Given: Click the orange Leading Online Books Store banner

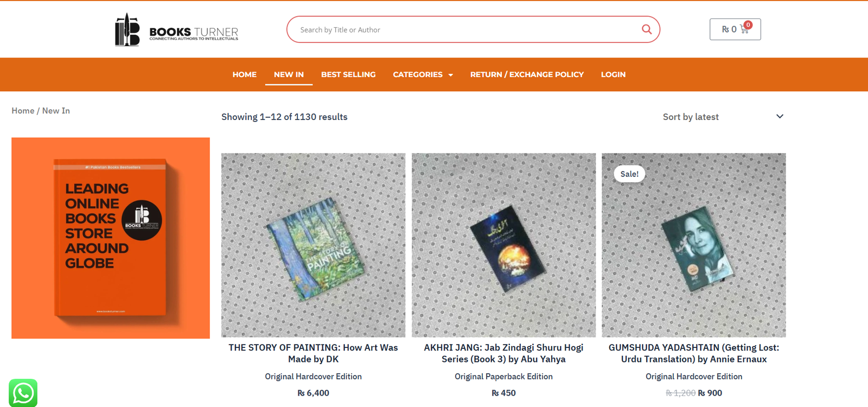Looking at the screenshot, I should click(111, 238).
